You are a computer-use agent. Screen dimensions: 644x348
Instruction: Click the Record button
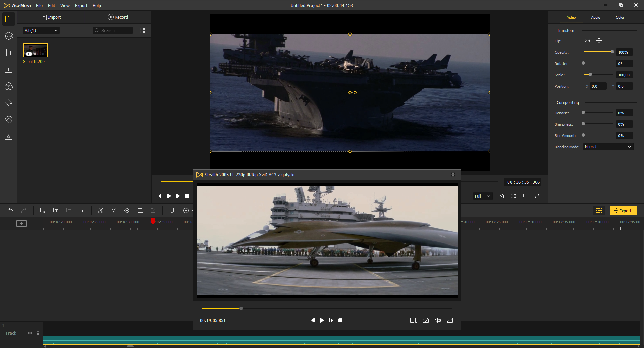[118, 17]
